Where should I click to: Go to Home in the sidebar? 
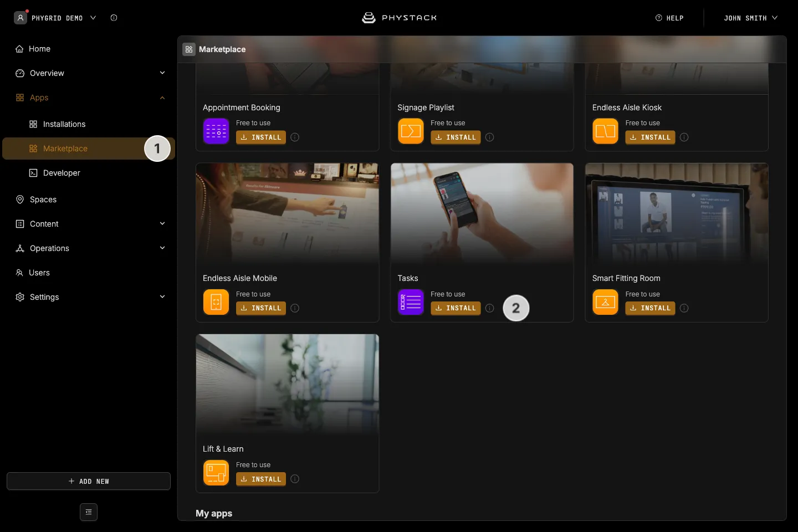89,49
